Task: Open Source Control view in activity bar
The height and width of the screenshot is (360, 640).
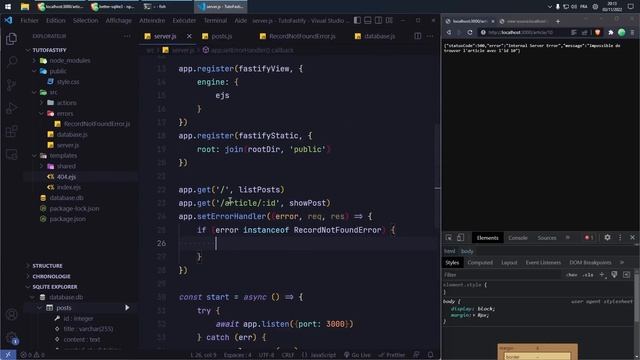Action: tap(11, 85)
